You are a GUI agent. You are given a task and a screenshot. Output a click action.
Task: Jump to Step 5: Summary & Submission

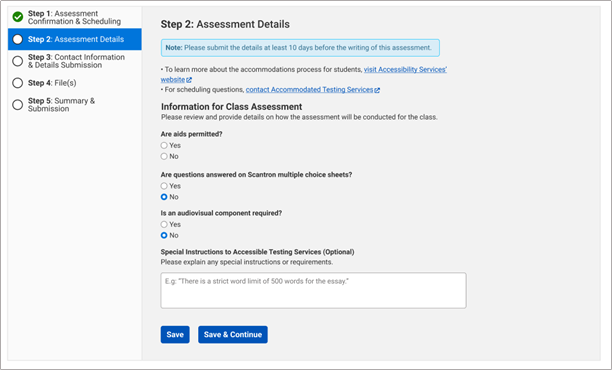click(x=75, y=105)
